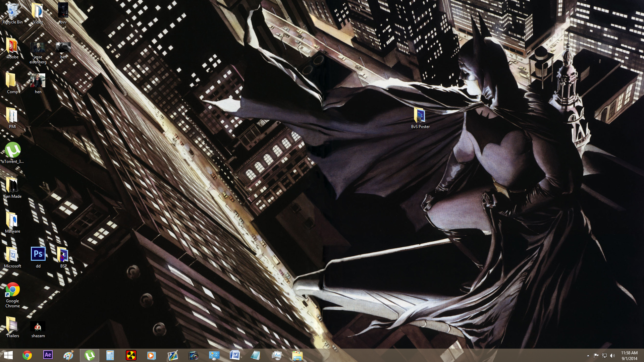Viewport: 644px width, 362px height.
Task: Click the Notepad taskbar icon
Action: tap(256, 355)
